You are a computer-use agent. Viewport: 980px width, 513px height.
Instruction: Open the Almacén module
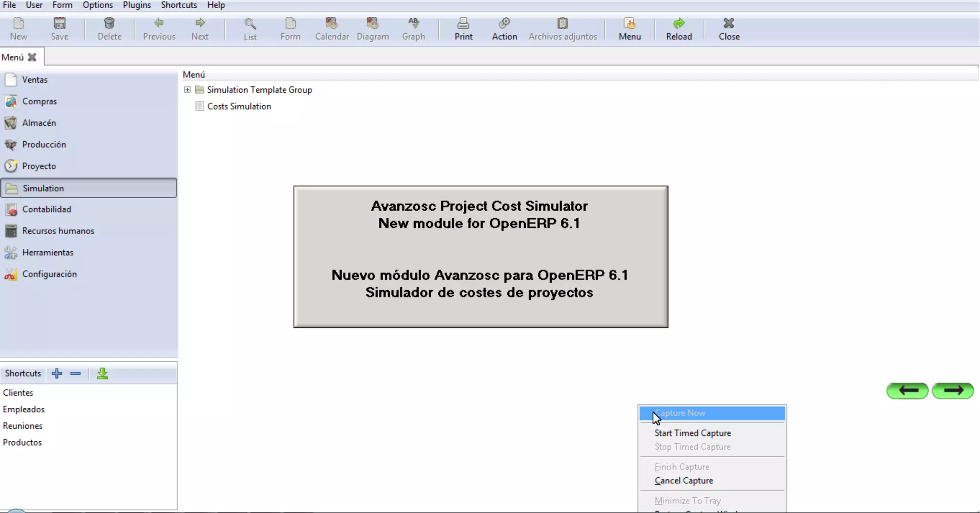tap(89, 123)
